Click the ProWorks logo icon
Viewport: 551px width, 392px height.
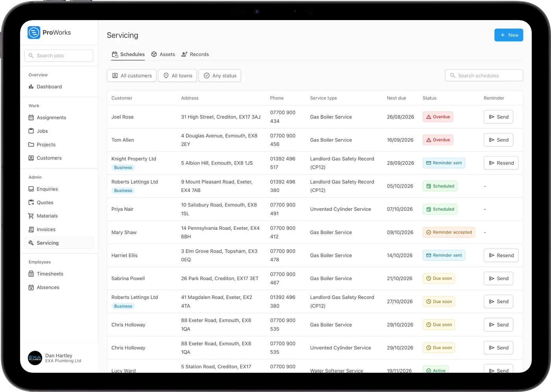click(x=34, y=33)
